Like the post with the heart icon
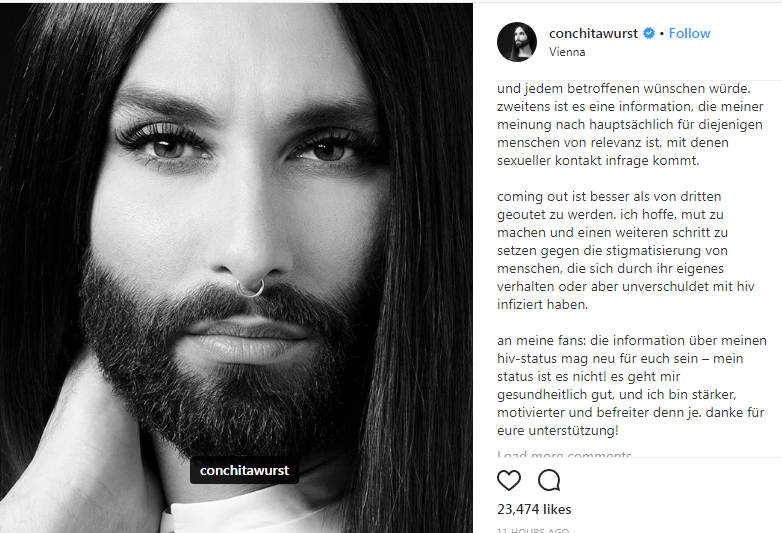The image size is (782, 533). coord(509,480)
